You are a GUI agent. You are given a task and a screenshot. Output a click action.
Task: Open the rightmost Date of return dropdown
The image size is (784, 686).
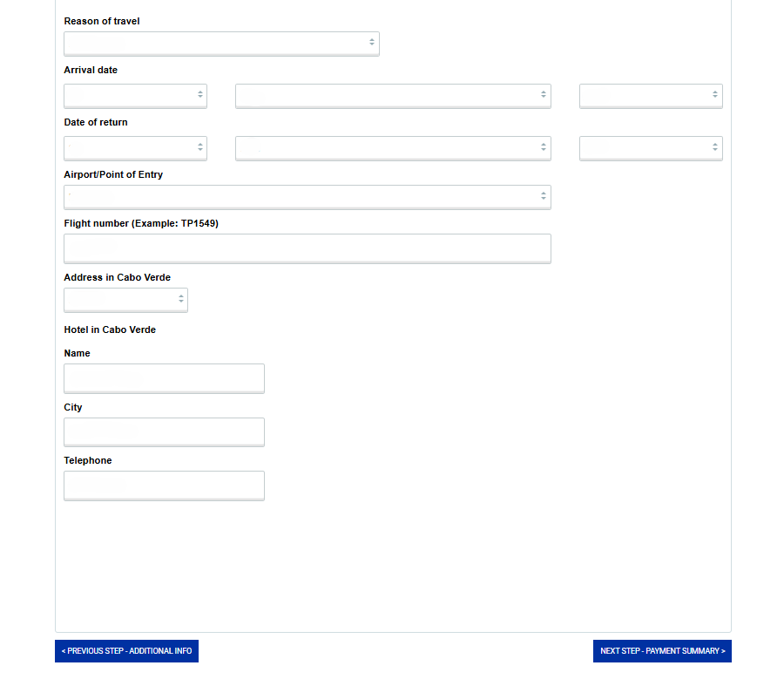coord(651,148)
